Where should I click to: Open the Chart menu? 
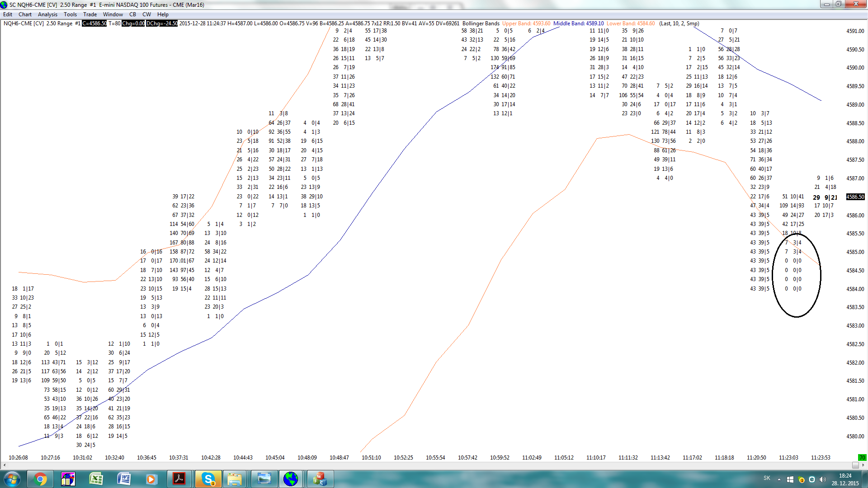tap(25, 14)
